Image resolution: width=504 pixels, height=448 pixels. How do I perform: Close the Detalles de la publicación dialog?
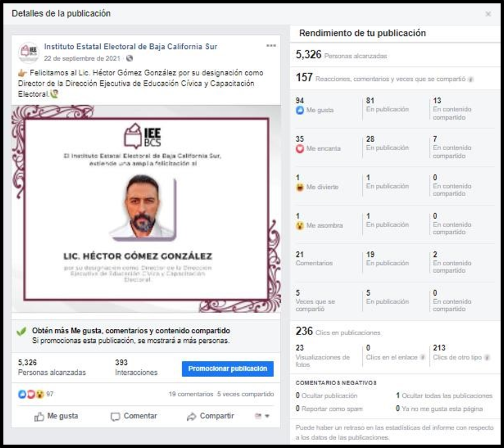[x=488, y=14]
